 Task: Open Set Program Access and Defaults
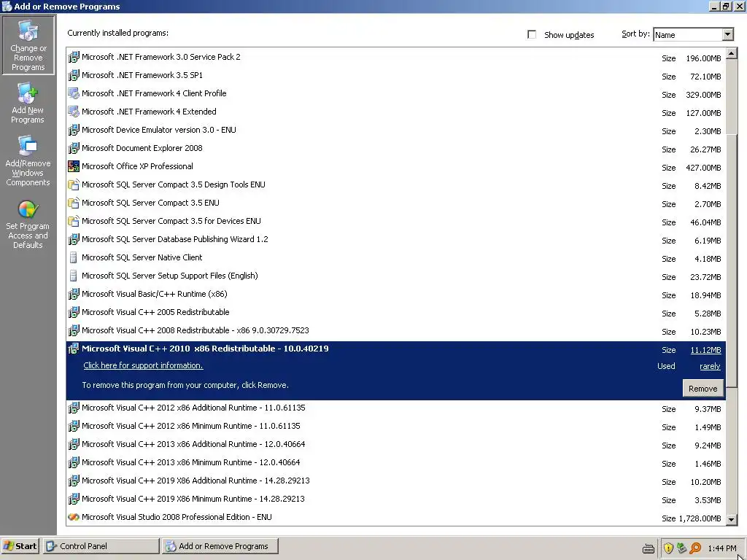28,225
